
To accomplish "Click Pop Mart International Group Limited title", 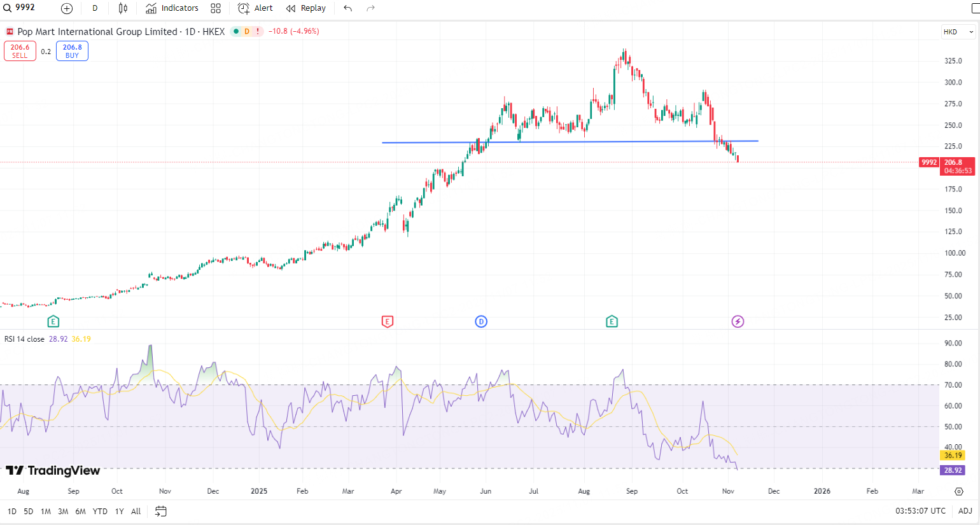I will coord(97,31).
